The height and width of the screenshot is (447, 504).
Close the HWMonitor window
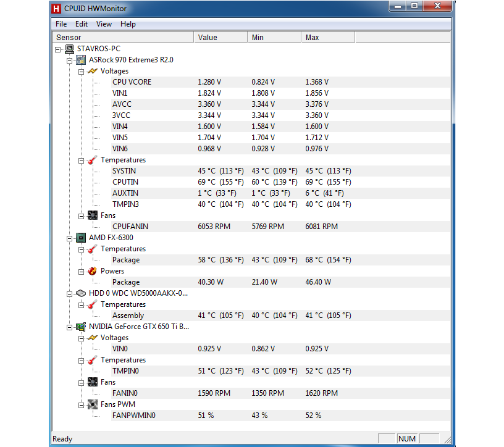[x=437, y=6]
